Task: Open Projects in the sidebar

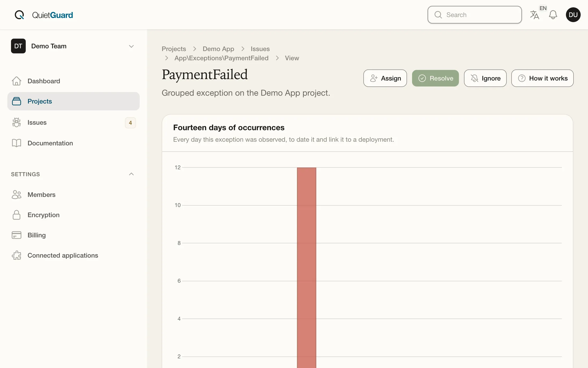Action: tap(73, 101)
